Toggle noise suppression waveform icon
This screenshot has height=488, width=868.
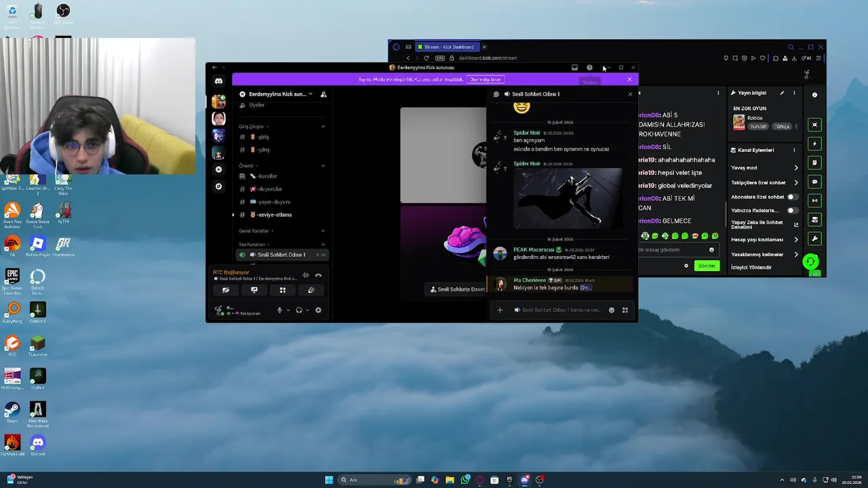tap(306, 275)
